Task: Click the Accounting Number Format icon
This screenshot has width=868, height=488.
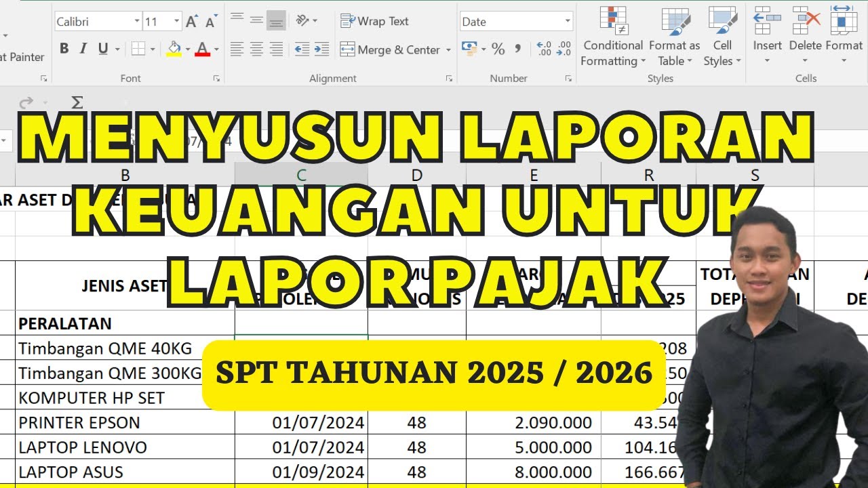Action: [x=469, y=48]
